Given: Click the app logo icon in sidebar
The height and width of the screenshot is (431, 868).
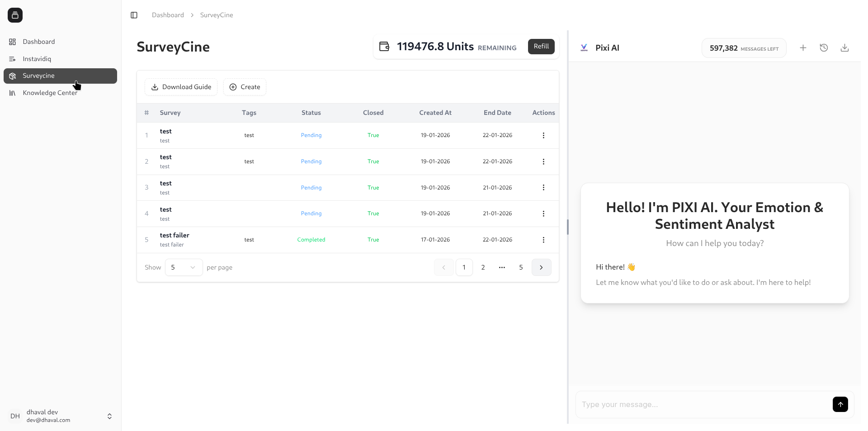Looking at the screenshot, I should [15, 15].
